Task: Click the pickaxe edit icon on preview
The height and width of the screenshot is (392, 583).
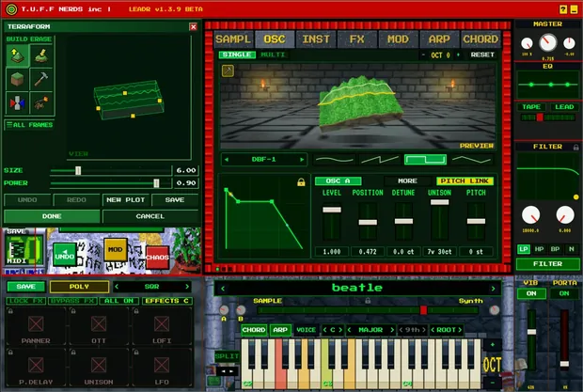Action: coord(228,71)
